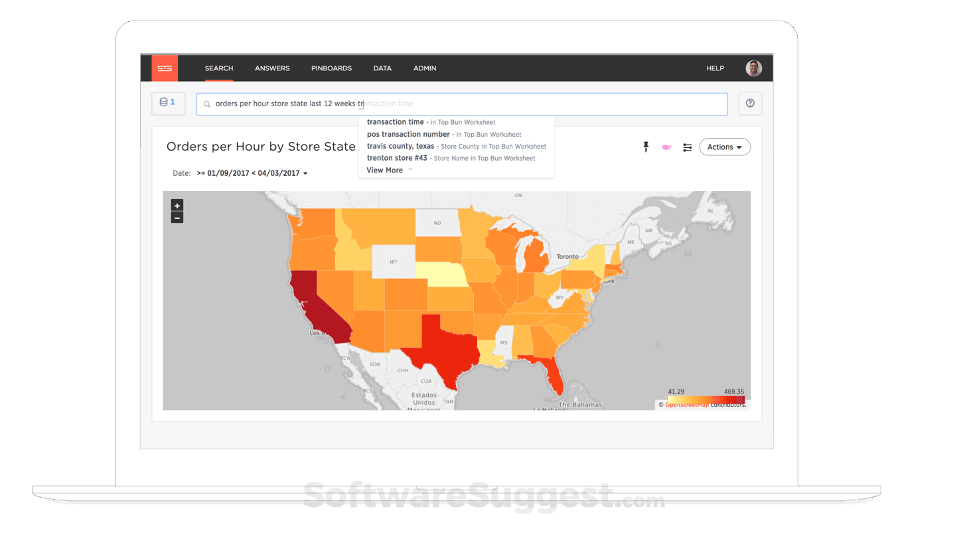The image size is (967, 560).
Task: Click the HELP menu in top bar
Action: (715, 68)
